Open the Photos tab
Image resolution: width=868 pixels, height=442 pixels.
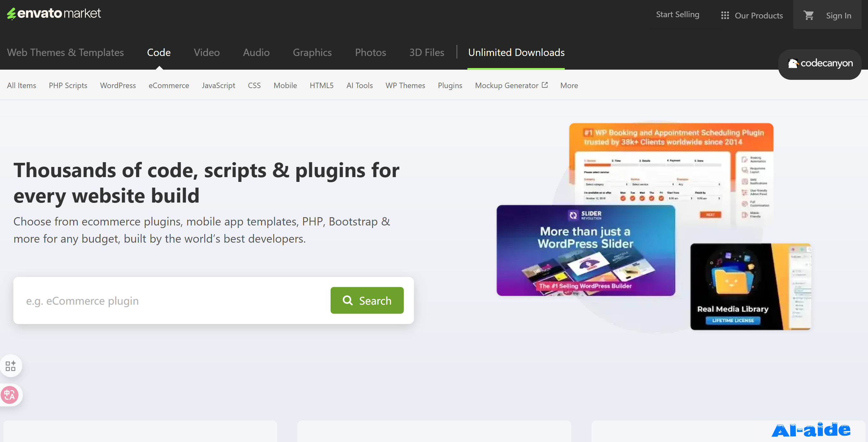click(x=370, y=52)
